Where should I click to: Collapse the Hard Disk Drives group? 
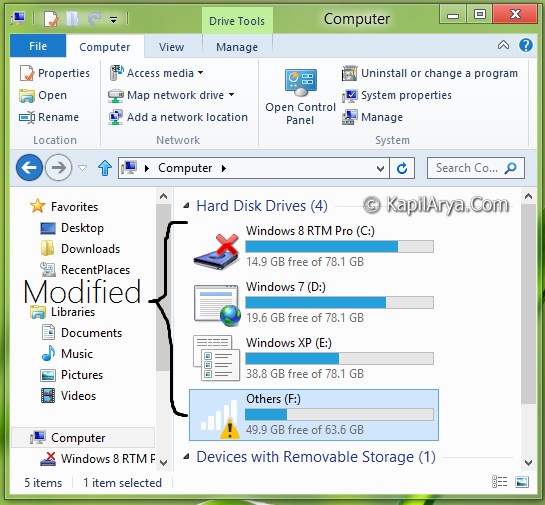[187, 206]
